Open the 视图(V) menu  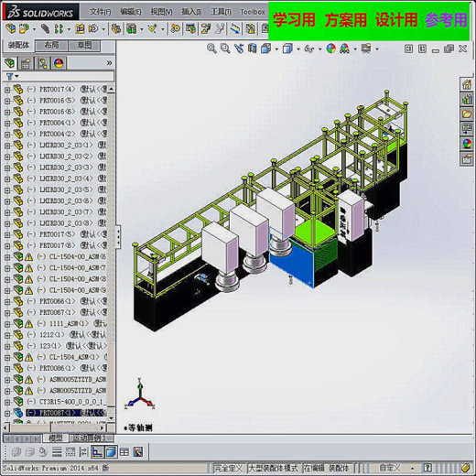(x=161, y=12)
